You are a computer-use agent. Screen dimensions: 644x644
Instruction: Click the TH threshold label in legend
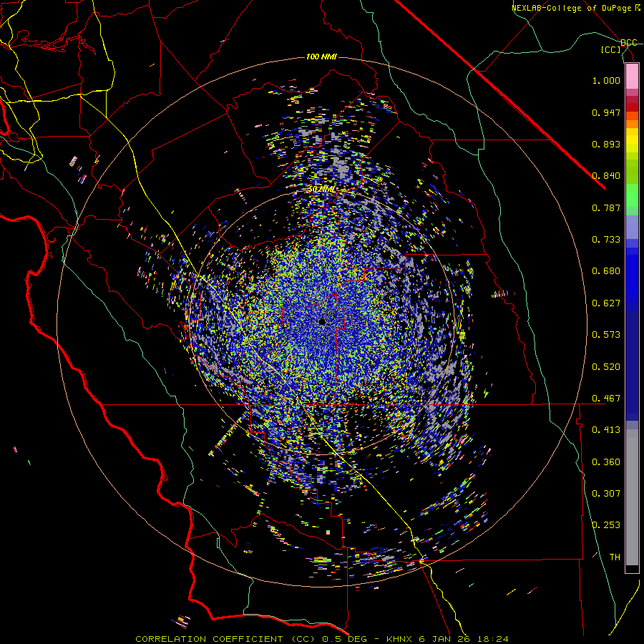(615, 557)
